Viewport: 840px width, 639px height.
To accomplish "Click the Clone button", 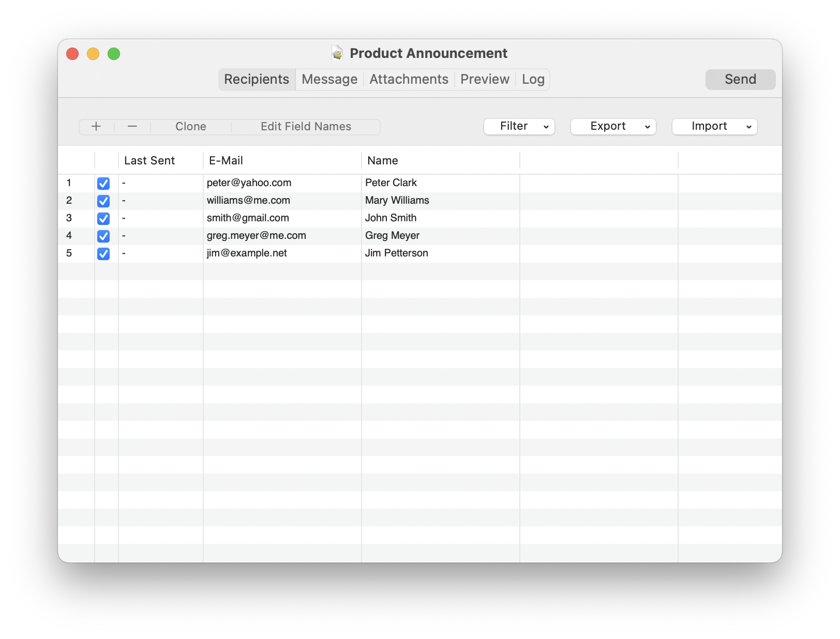I will [191, 127].
